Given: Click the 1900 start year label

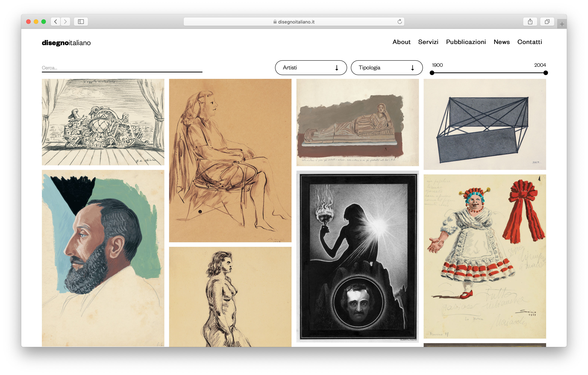Looking at the screenshot, I should click(x=437, y=65).
